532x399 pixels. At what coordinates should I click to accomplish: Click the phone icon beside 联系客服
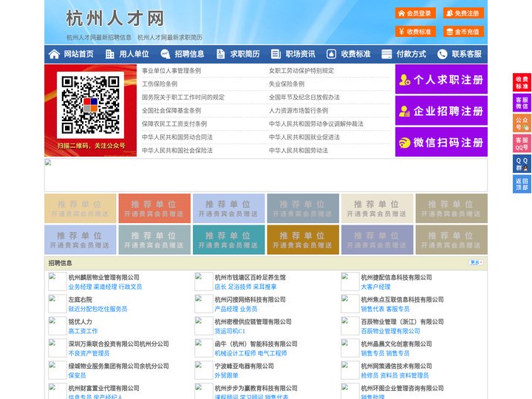point(442,54)
